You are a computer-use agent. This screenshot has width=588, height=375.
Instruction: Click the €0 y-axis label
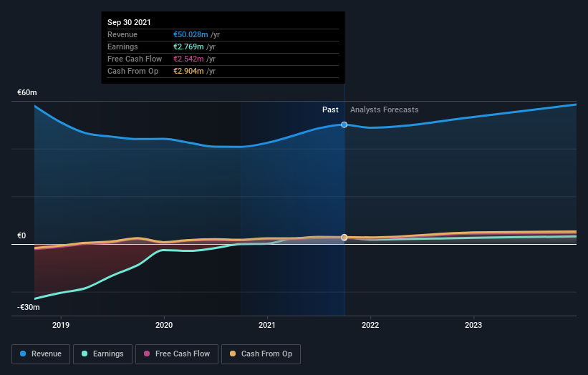click(x=21, y=235)
